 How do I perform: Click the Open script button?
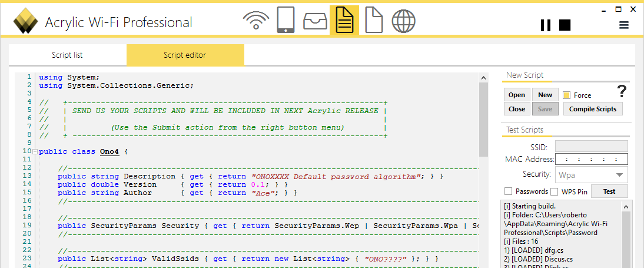517,95
